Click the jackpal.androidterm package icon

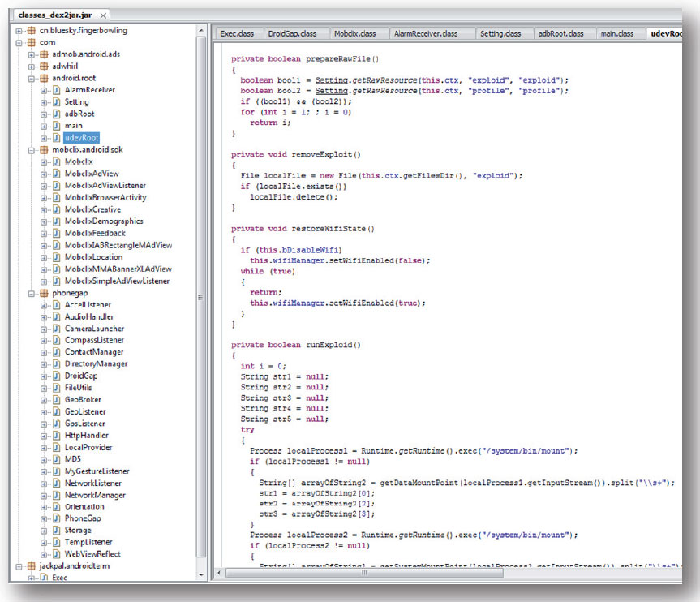[x=32, y=565]
